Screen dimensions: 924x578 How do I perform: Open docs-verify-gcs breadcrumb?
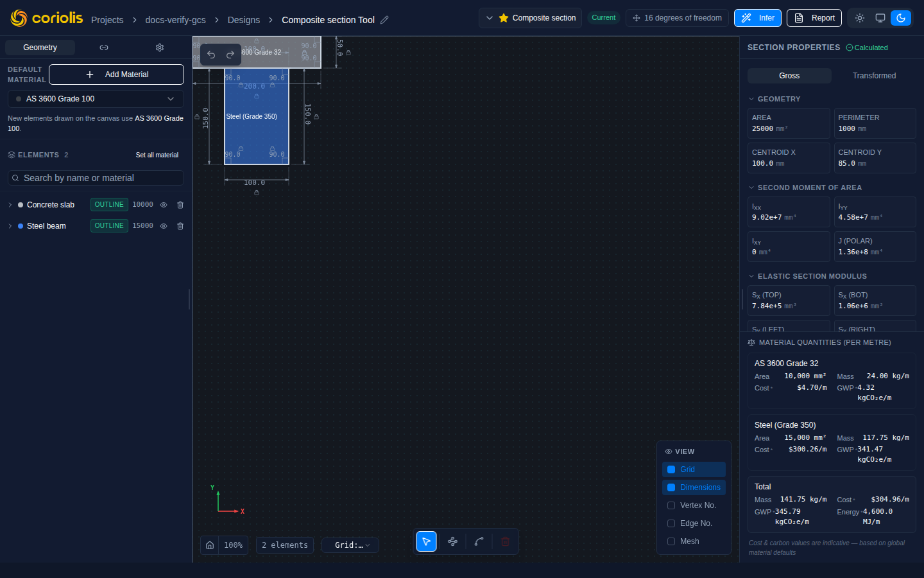click(176, 20)
